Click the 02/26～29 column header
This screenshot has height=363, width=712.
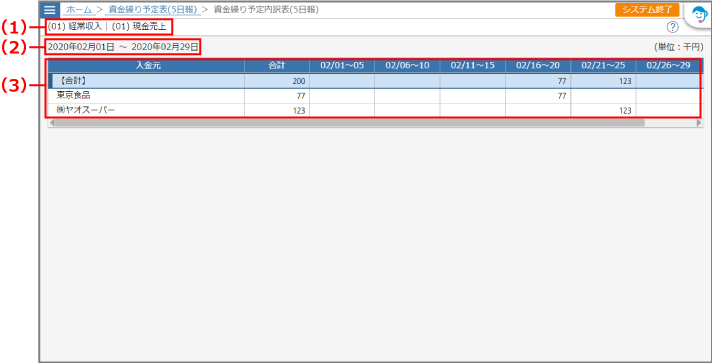668,65
